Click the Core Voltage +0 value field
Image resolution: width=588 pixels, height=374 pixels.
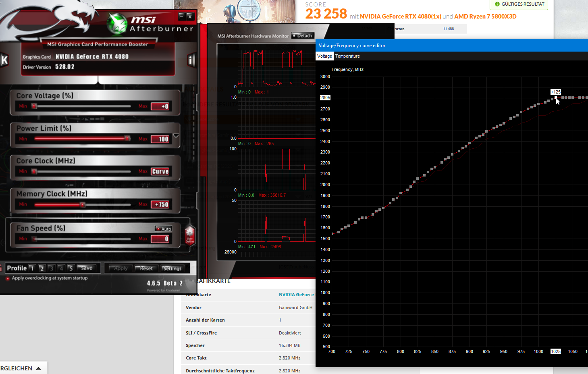(x=160, y=106)
